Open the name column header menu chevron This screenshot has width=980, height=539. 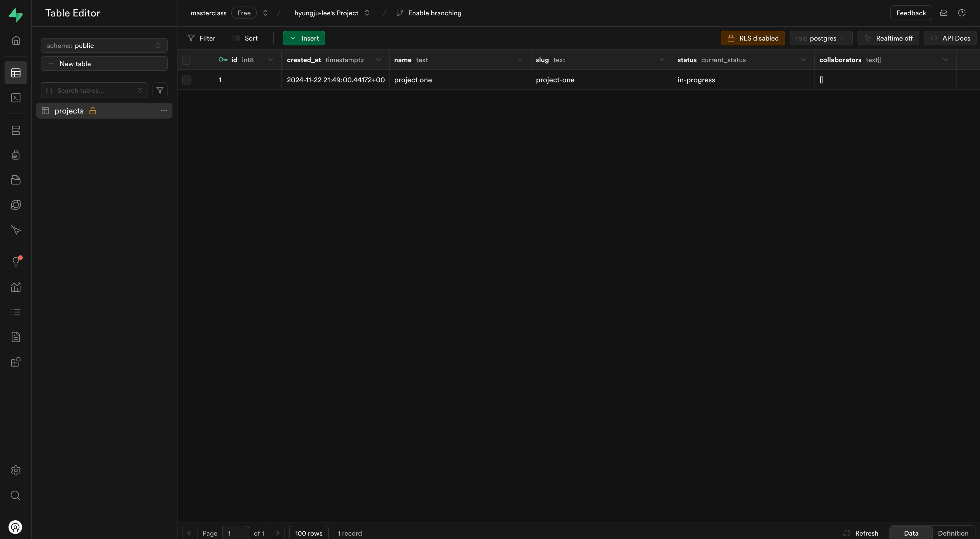(x=520, y=60)
